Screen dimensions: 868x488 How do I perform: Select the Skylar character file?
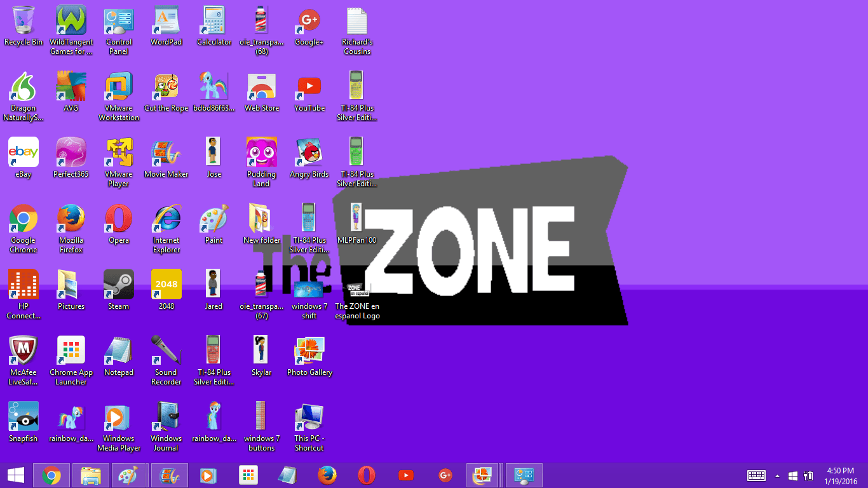pos(262,357)
